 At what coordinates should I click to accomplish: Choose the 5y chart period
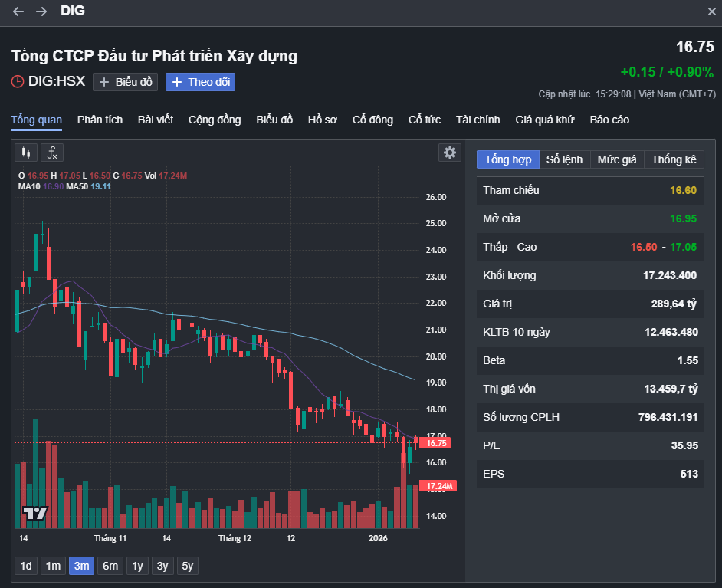[187, 566]
